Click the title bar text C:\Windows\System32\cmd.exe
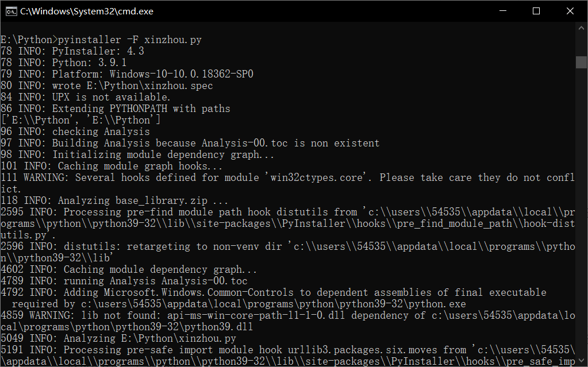Image resolution: width=588 pixels, height=367 pixels. pyautogui.click(x=87, y=11)
